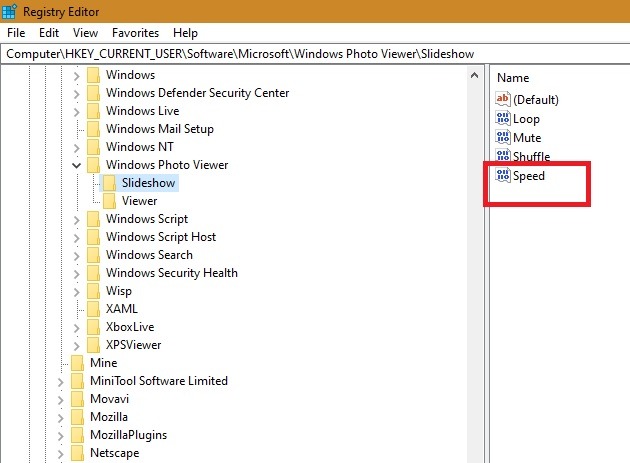Click the Viewer folder icon

pyautogui.click(x=109, y=201)
